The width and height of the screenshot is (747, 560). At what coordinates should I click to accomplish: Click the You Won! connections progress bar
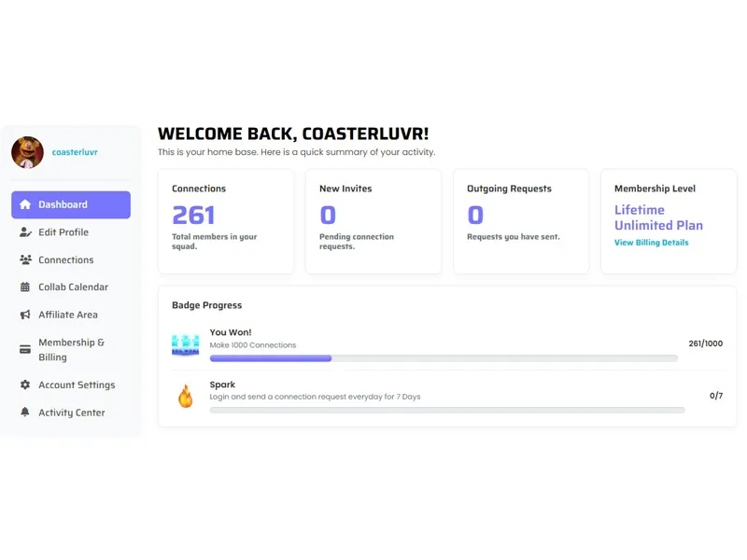tap(444, 358)
